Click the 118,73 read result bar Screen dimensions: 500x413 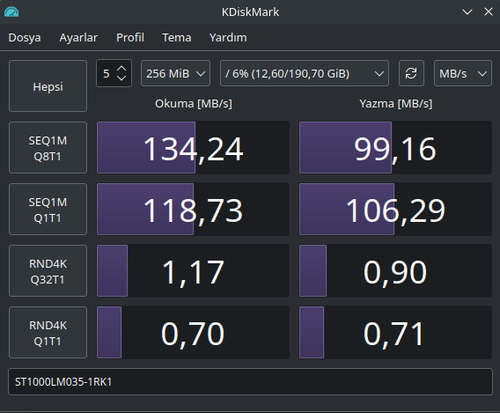click(x=193, y=209)
